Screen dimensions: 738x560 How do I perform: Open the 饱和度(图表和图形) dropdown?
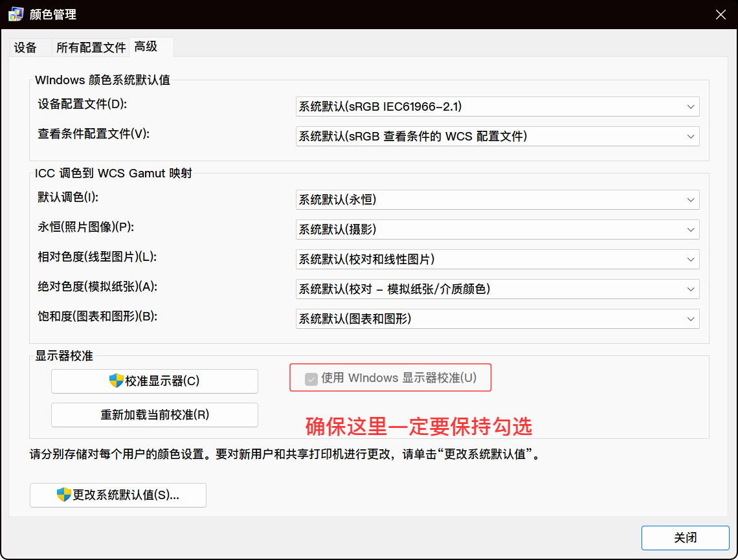[x=497, y=319]
